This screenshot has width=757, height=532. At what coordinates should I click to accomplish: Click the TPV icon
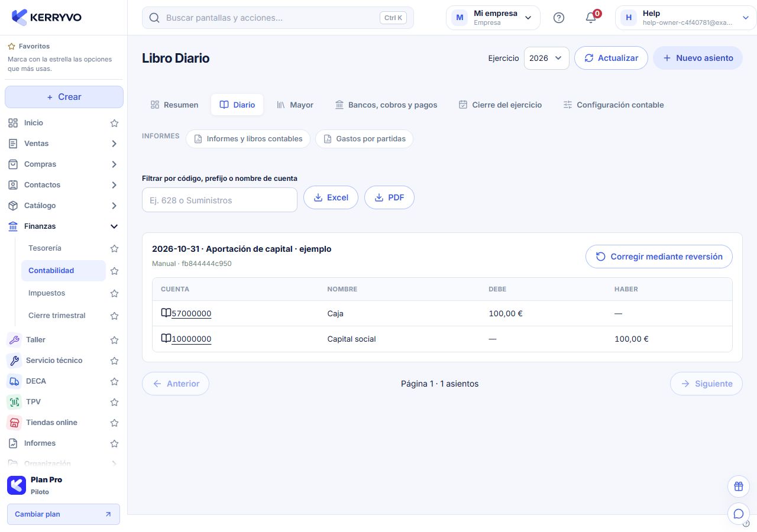pos(14,402)
